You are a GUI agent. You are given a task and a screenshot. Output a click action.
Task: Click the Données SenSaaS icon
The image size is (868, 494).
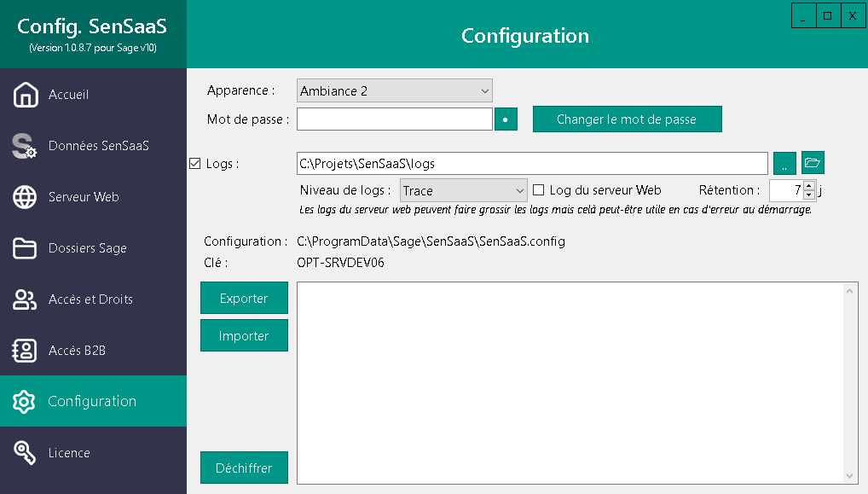tap(26, 146)
